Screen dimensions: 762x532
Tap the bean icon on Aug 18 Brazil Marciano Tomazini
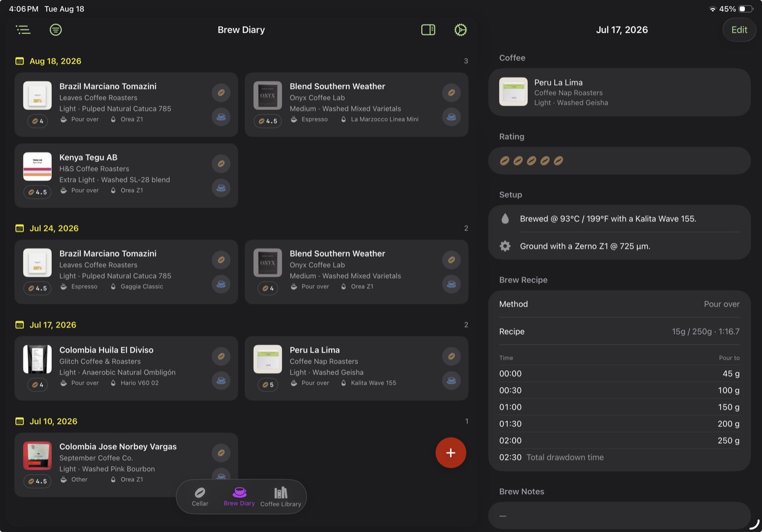(x=221, y=92)
